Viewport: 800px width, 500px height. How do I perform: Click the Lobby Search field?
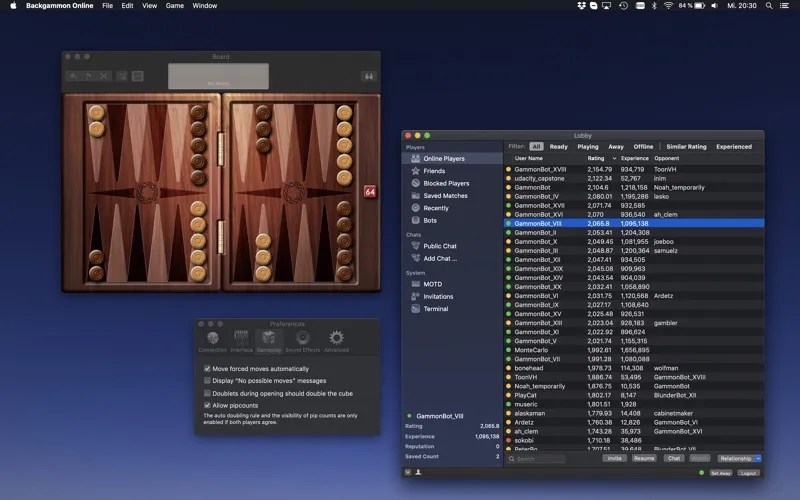coord(537,459)
